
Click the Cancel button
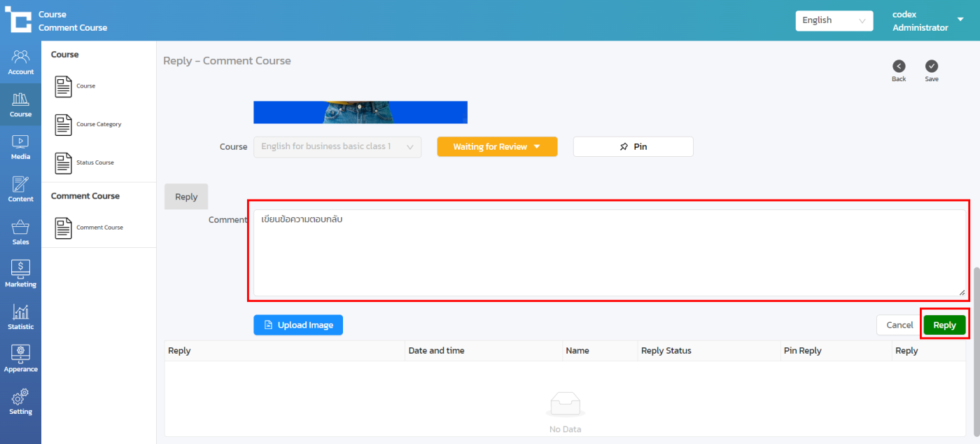coord(899,325)
